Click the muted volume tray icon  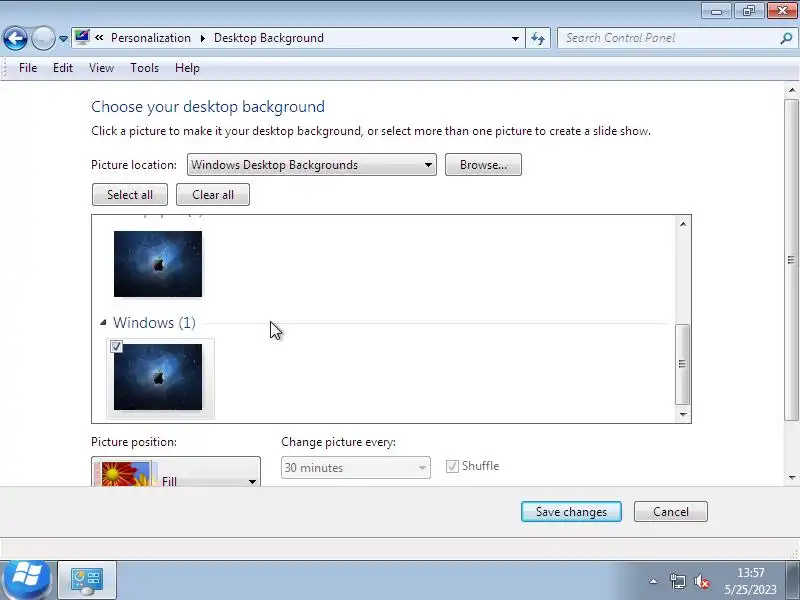click(702, 581)
